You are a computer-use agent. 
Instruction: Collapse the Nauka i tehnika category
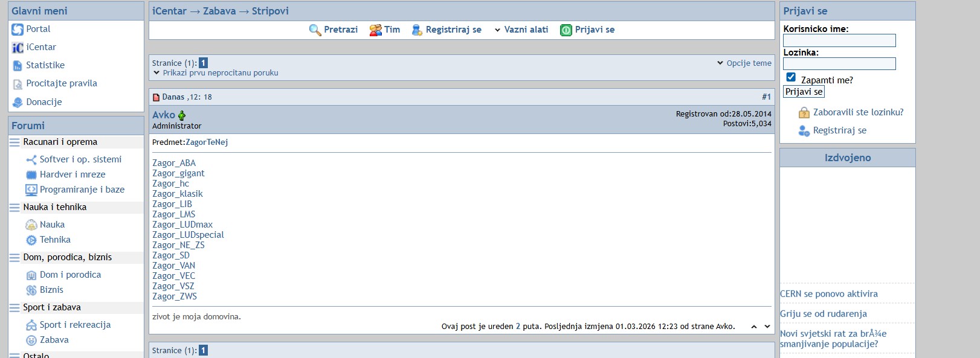pyautogui.click(x=15, y=208)
